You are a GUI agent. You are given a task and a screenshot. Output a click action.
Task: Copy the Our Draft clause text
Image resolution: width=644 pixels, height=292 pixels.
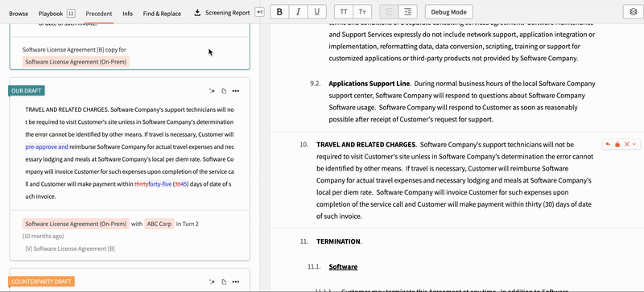tap(224, 91)
